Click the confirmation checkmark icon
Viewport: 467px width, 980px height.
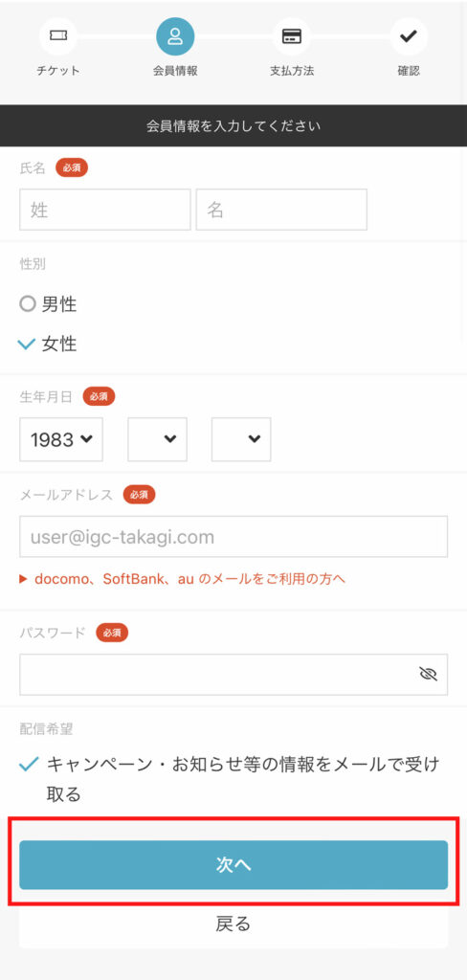click(409, 36)
